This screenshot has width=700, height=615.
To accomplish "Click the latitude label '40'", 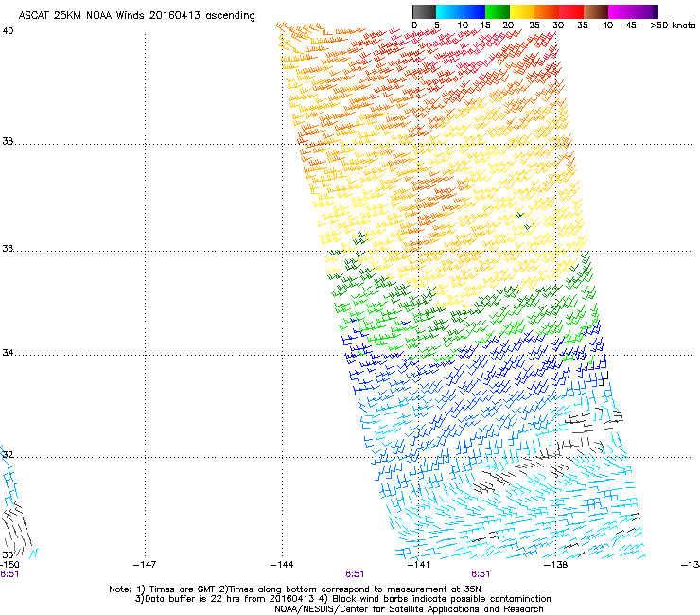I will (x=8, y=31).
